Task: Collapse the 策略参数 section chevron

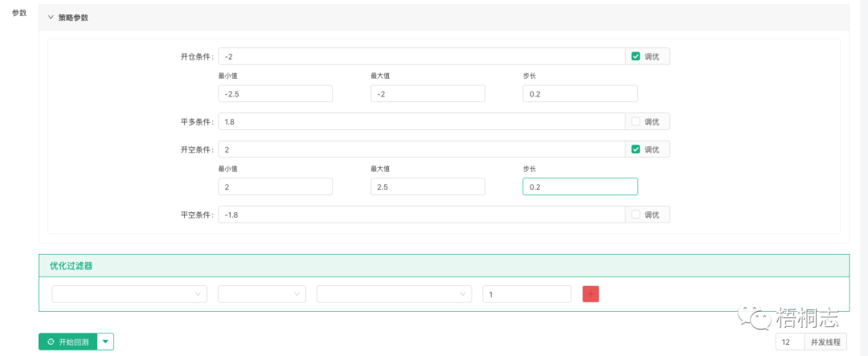Action: (51, 17)
